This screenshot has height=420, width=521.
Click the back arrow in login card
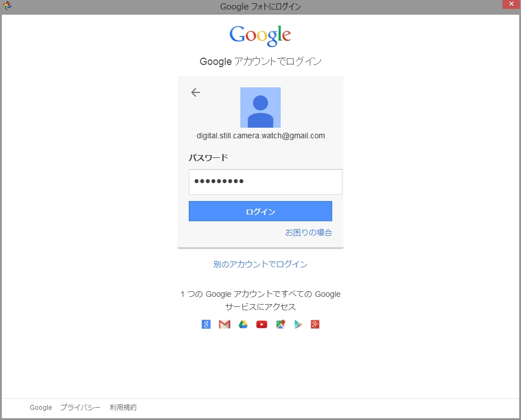(196, 92)
